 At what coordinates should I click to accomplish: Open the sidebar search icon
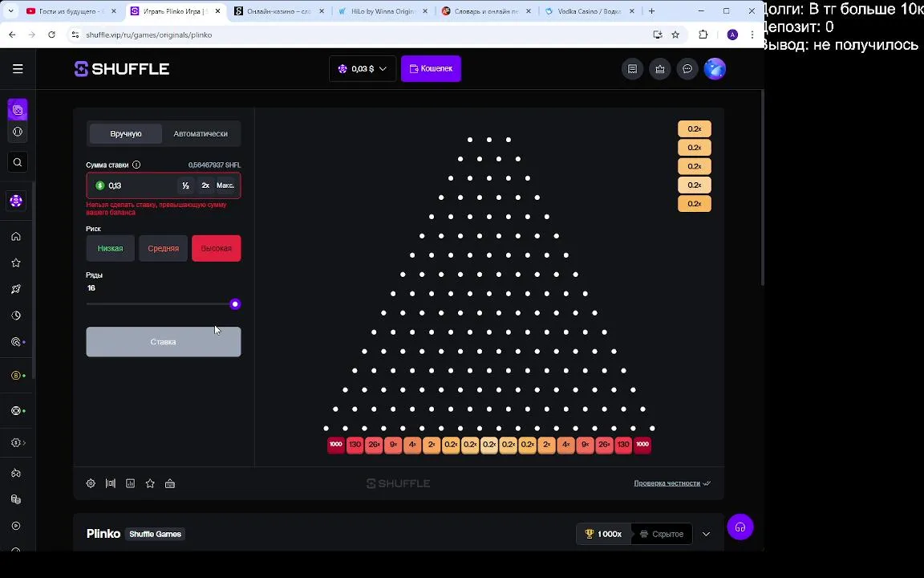click(18, 162)
